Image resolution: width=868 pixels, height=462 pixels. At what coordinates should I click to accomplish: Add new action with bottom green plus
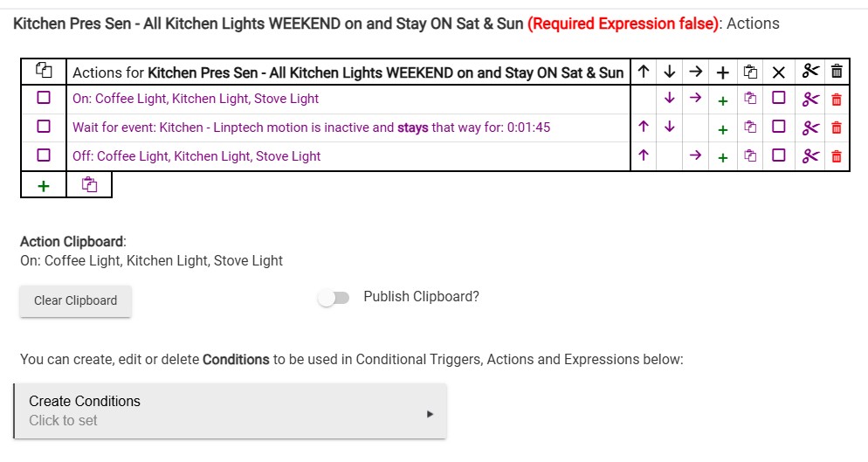[44, 185]
